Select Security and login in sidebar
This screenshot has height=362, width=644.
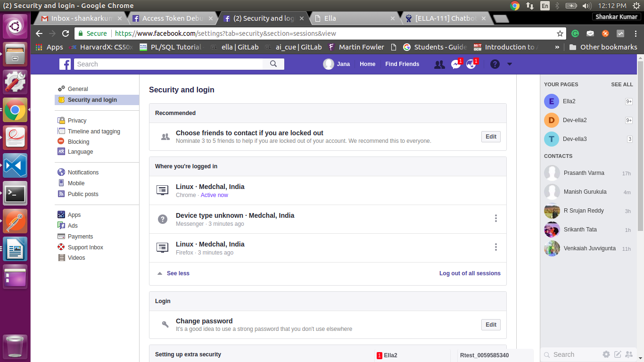(x=97, y=100)
